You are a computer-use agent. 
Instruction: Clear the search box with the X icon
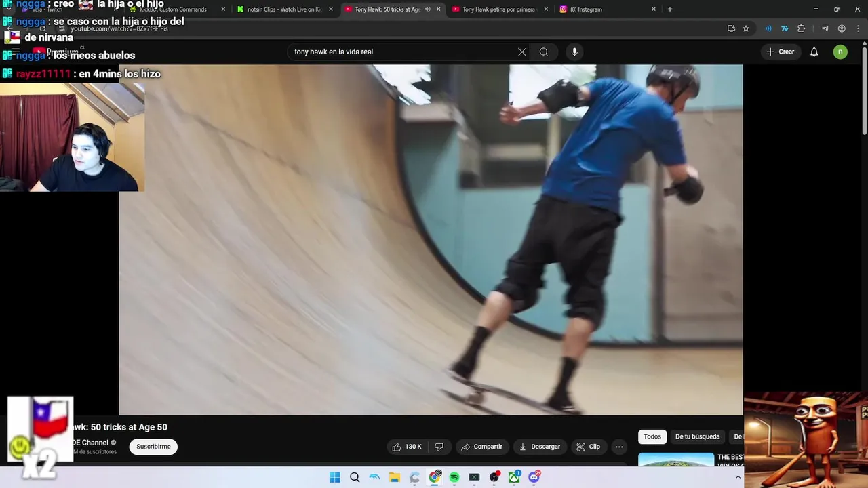(522, 52)
